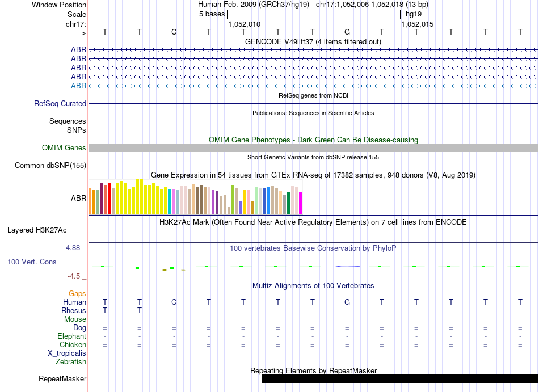Image resolution: width=539 pixels, height=392 pixels.
Task: Click the Window Position label
Action: pos(59,5)
